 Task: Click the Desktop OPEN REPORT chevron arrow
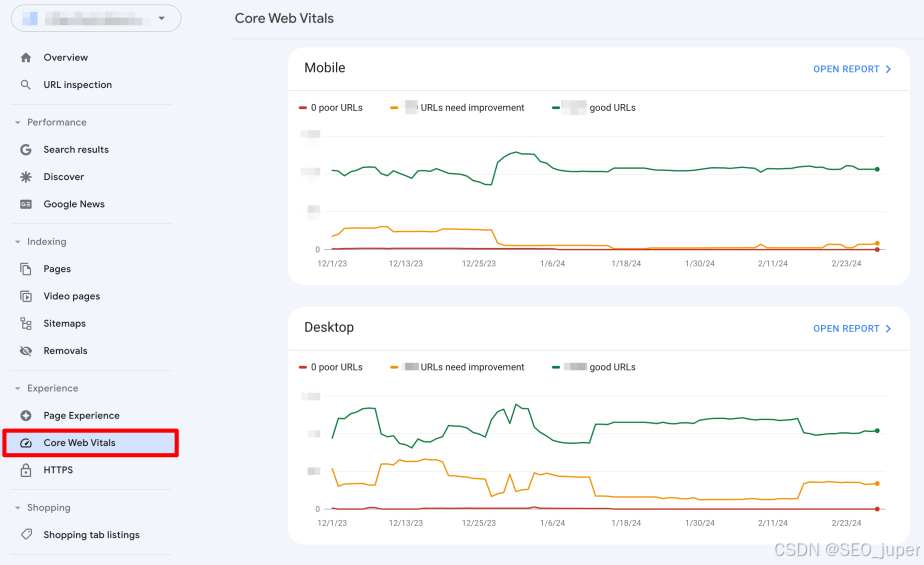coord(888,329)
